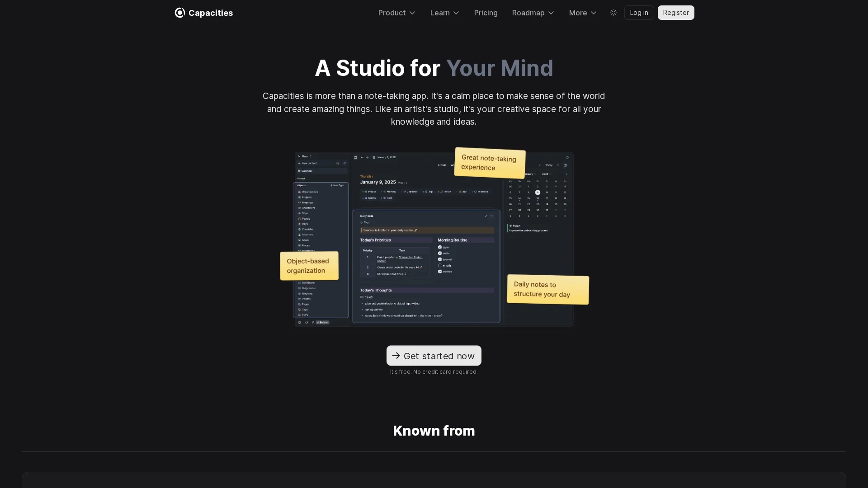The image size is (868, 488).
Task: Click search icon beside New content
Action: point(338,163)
